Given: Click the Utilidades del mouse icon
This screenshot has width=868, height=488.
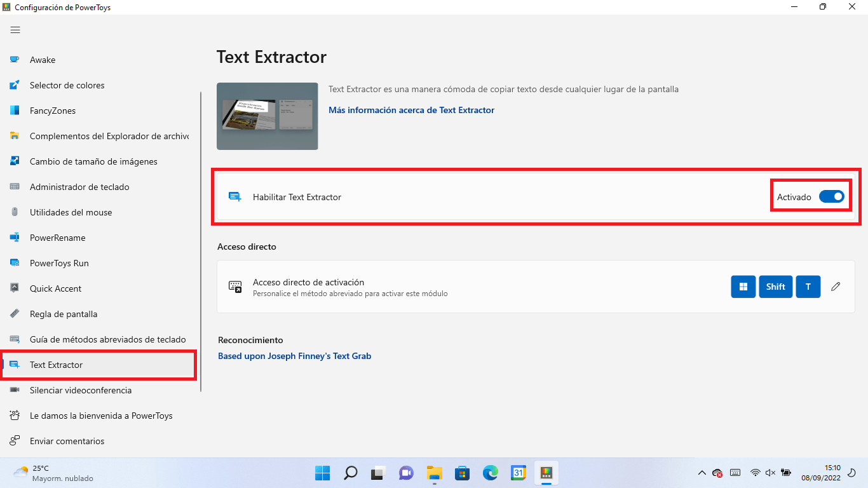Looking at the screenshot, I should coord(15,212).
